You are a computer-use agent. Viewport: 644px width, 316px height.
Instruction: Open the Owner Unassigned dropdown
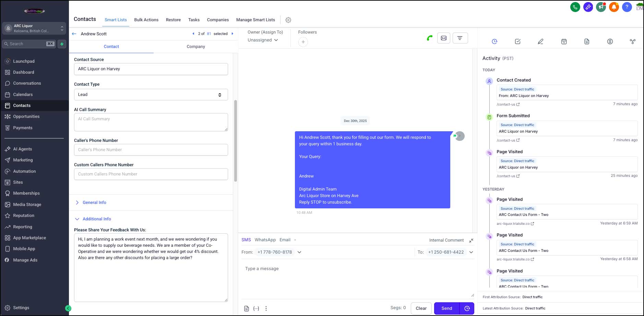click(263, 40)
